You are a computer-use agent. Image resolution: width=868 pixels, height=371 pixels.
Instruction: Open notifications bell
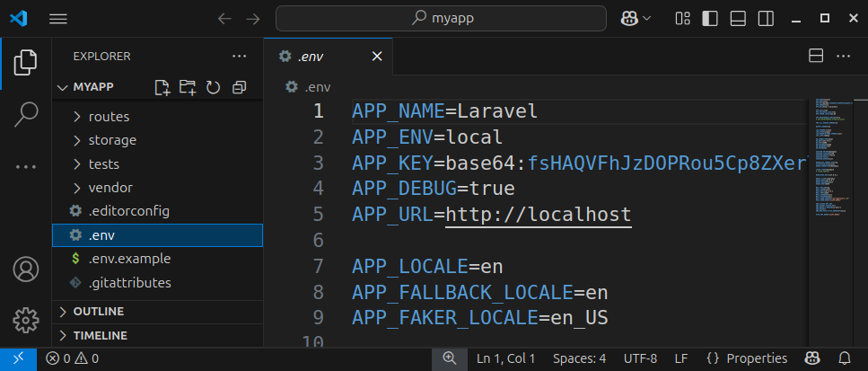coord(845,358)
